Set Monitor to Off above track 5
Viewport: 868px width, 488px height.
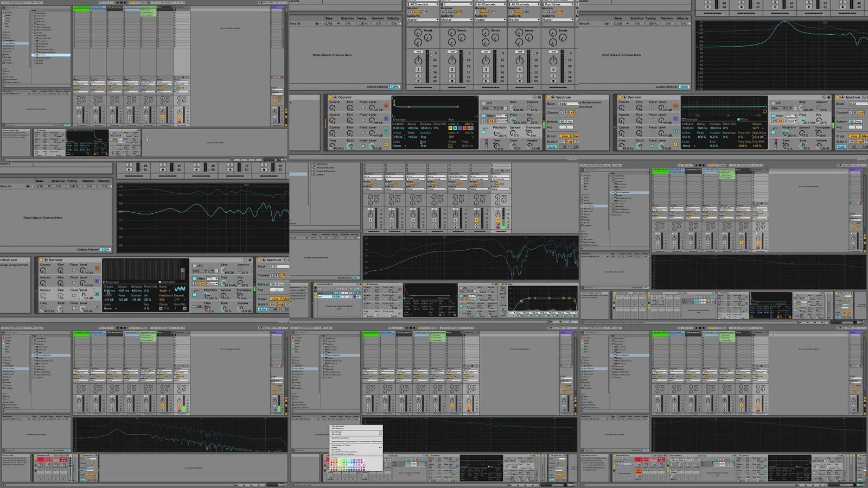point(560,12)
